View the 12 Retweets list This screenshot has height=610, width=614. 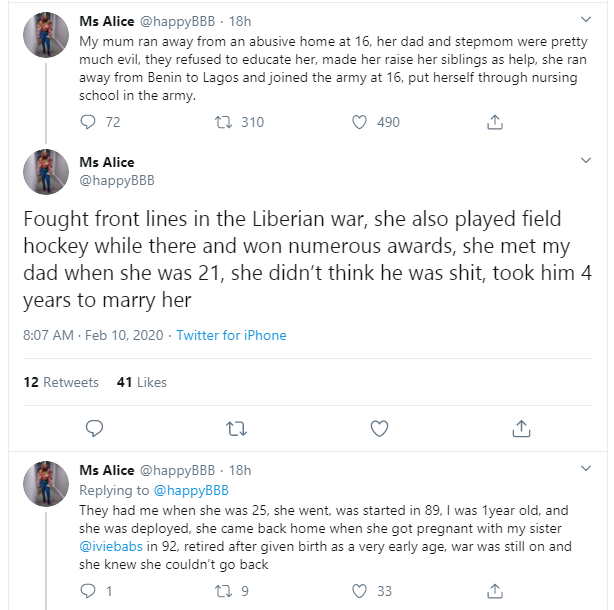point(60,382)
